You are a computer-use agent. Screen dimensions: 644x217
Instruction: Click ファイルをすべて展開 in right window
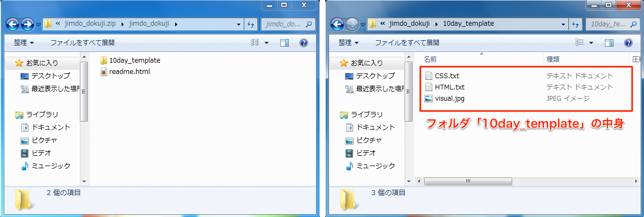[x=407, y=42]
